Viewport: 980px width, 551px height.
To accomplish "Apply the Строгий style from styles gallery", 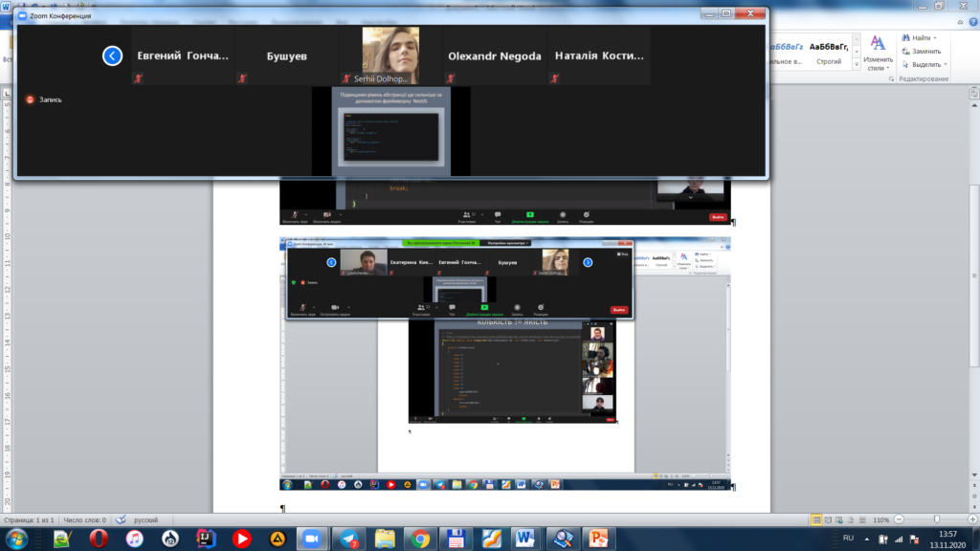I will pyautogui.click(x=829, y=54).
